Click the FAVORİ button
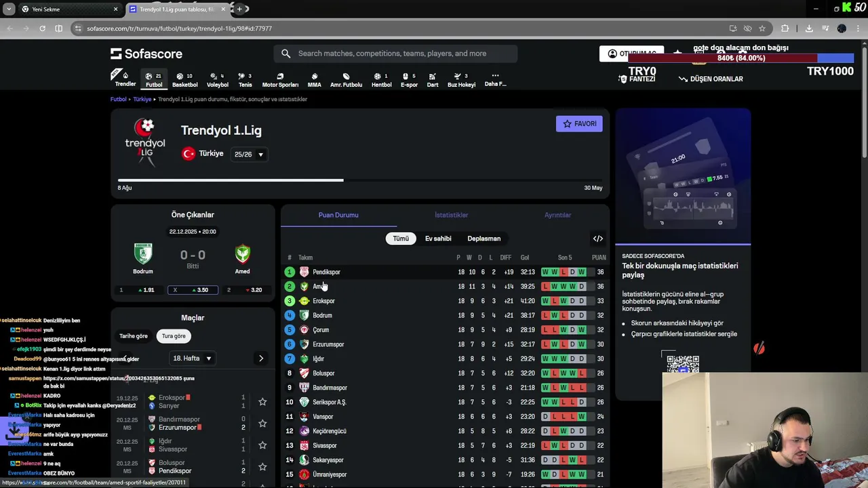The height and width of the screenshot is (488, 868). click(x=579, y=124)
